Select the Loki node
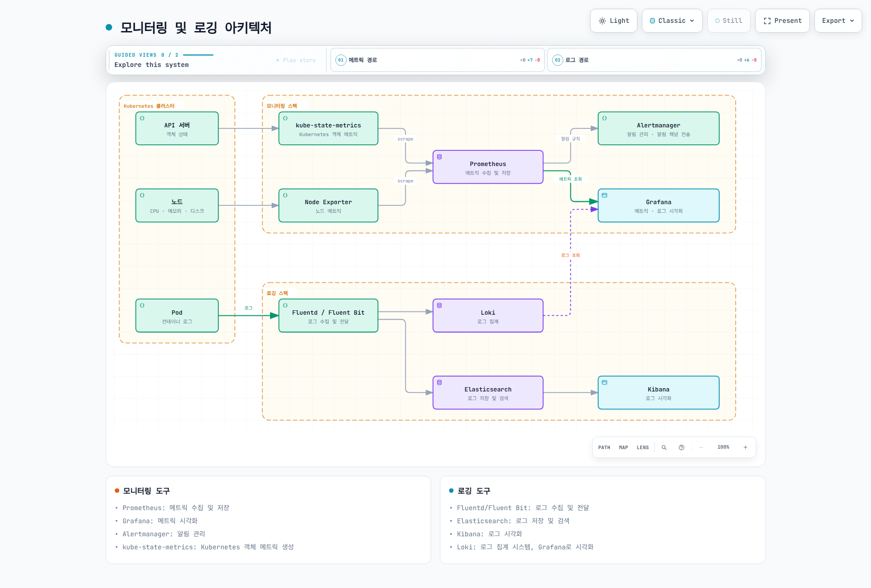The width and height of the screenshot is (871, 588). (488, 316)
